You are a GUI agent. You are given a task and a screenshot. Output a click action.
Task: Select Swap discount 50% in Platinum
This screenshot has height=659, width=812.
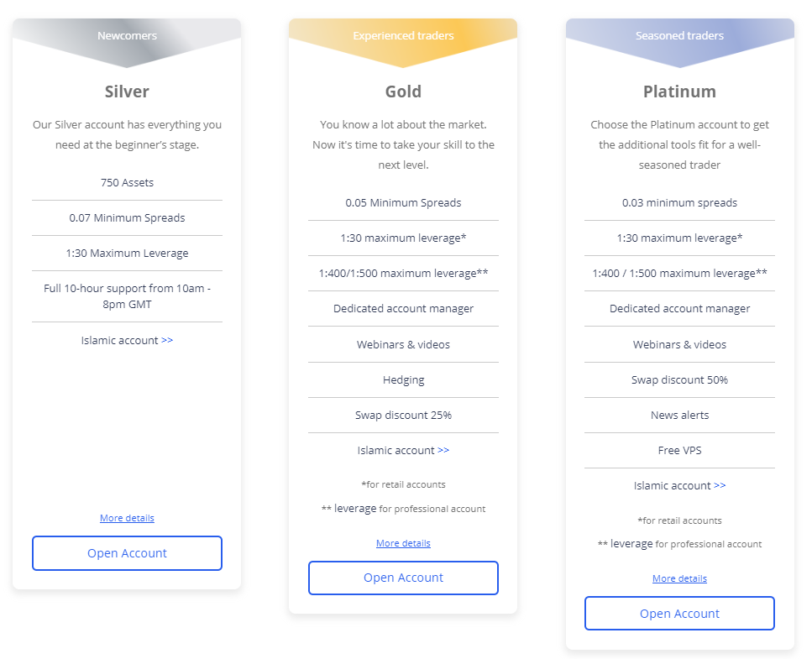tap(679, 380)
